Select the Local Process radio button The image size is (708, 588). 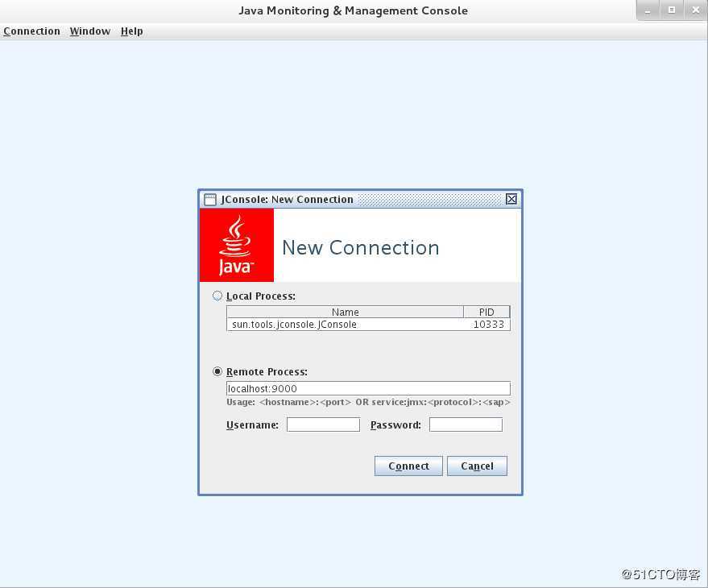click(217, 296)
